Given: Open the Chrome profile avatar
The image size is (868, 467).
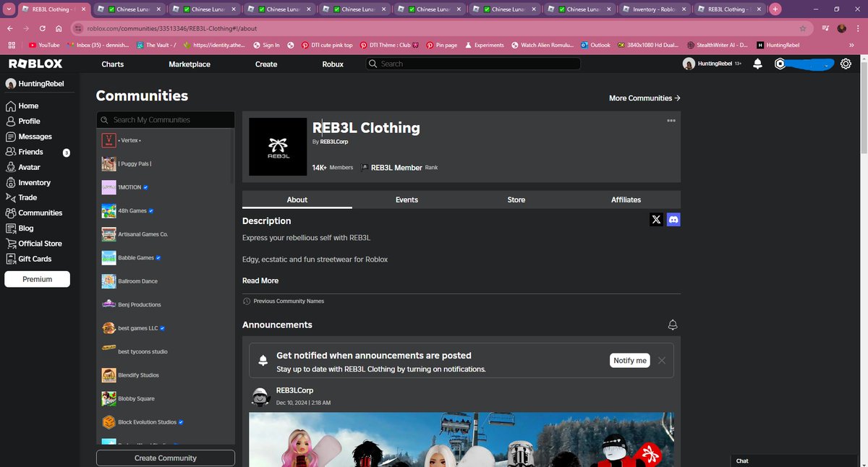Looking at the screenshot, I should click(x=842, y=28).
